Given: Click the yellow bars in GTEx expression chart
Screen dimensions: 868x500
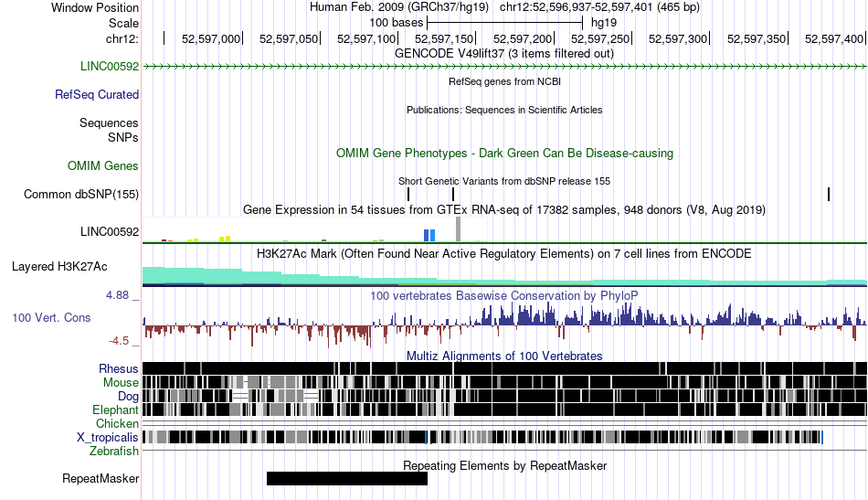Looking at the screenshot, I should [x=225, y=239].
